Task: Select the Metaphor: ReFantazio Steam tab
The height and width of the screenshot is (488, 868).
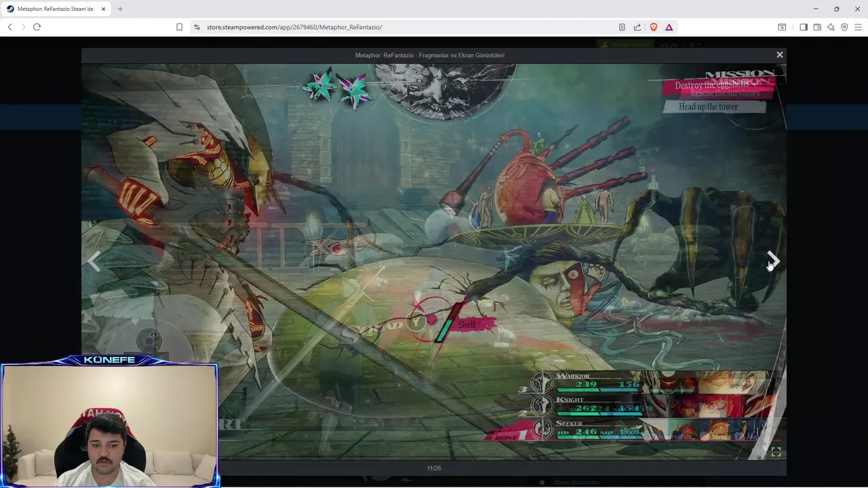Action: click(x=56, y=9)
